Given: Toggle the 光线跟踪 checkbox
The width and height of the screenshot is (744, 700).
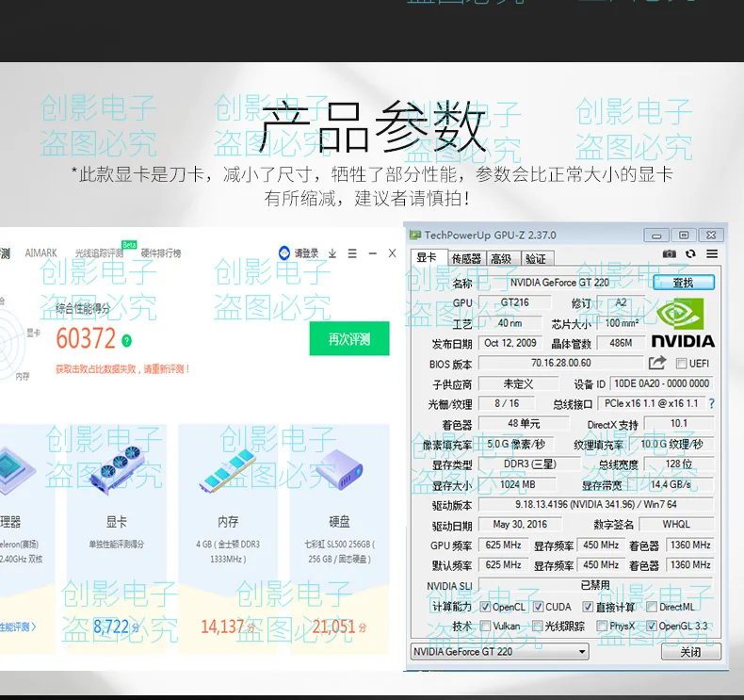Looking at the screenshot, I should tap(537, 626).
